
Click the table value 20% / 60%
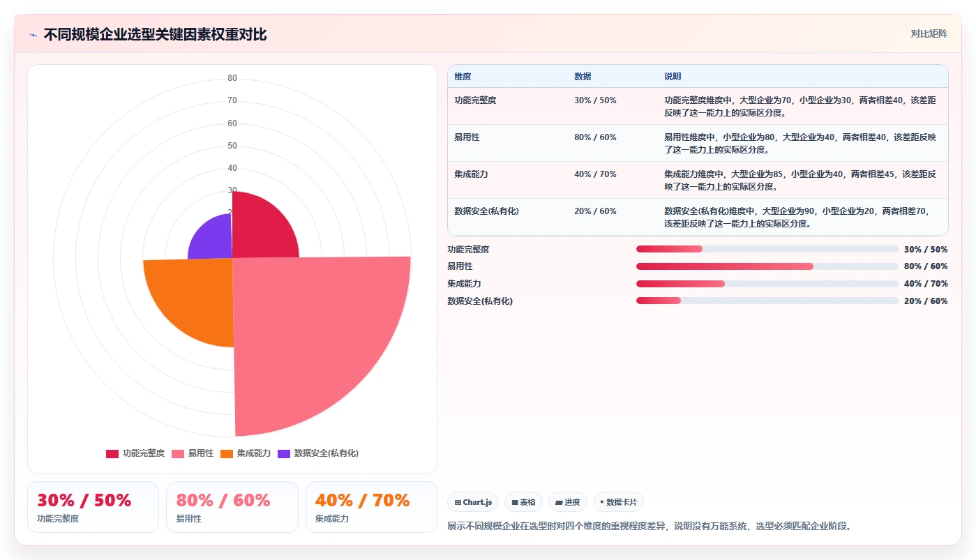[595, 211]
